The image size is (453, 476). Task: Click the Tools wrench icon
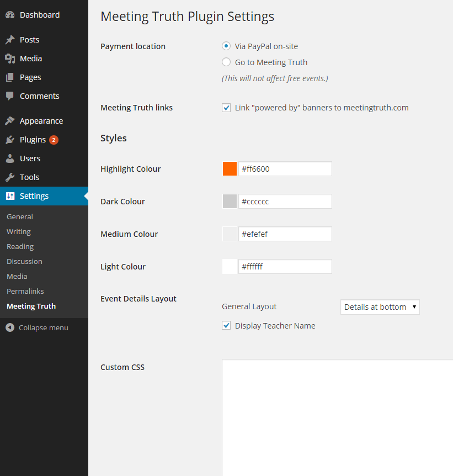(10, 177)
